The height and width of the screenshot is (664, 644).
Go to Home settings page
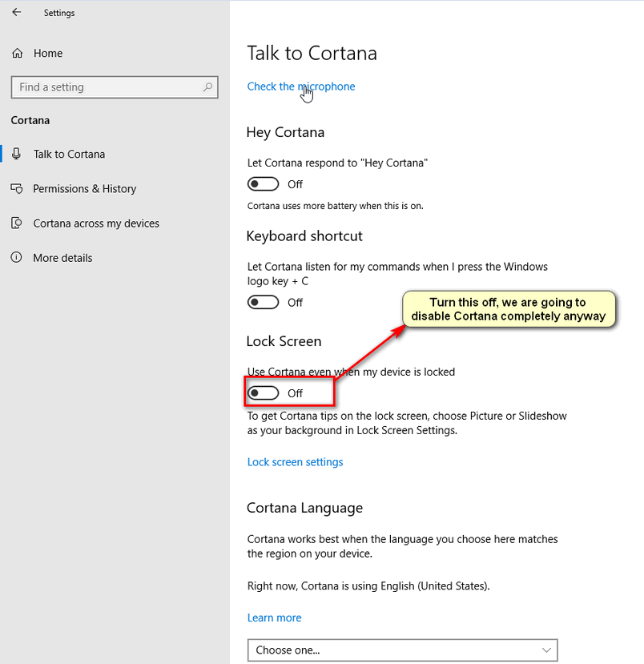tap(48, 54)
